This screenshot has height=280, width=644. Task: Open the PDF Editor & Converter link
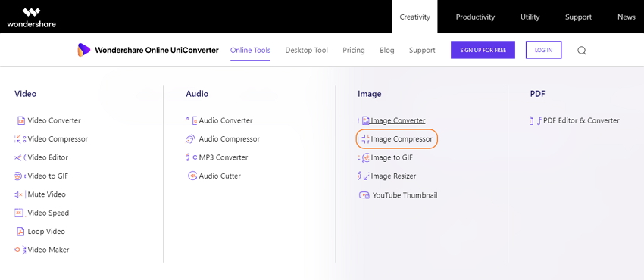coord(581,120)
